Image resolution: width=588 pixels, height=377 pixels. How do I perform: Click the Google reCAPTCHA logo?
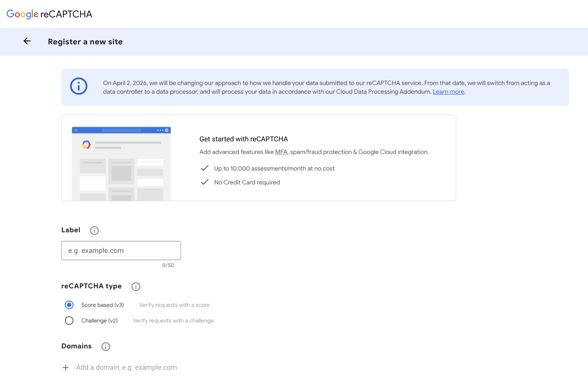(49, 14)
